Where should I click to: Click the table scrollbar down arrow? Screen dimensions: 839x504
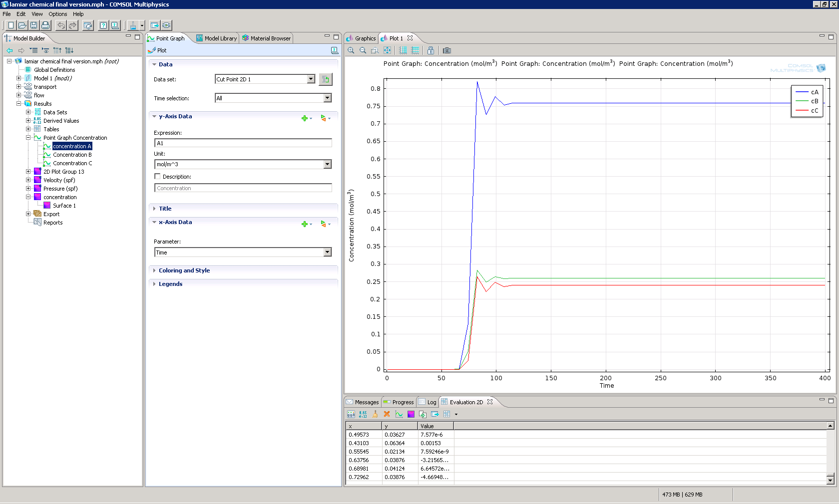pos(830,480)
